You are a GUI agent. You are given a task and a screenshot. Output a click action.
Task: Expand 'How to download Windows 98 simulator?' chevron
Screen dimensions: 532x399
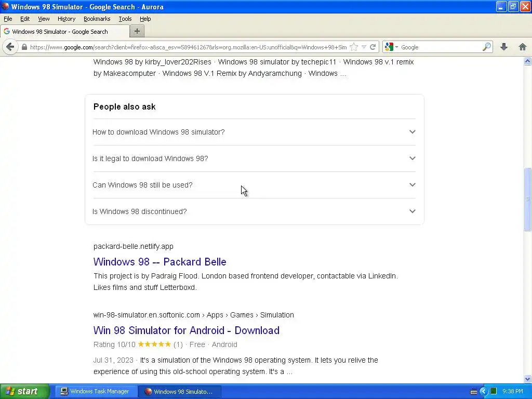pos(412,131)
